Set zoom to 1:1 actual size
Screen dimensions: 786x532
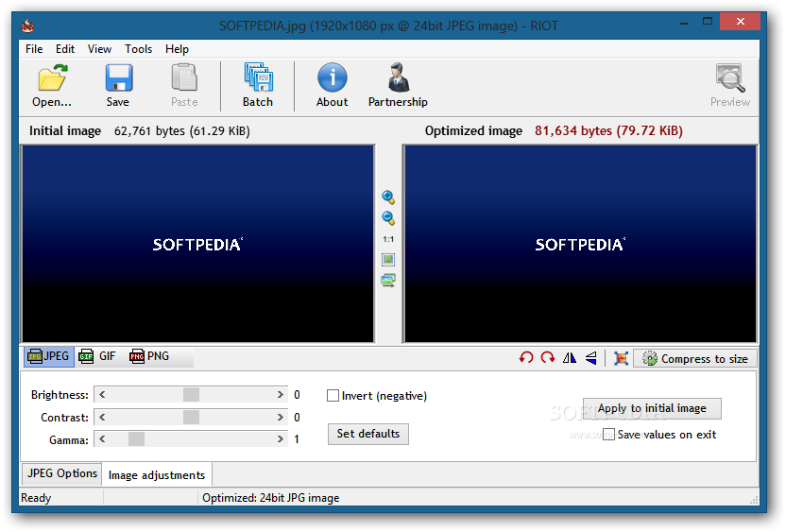click(x=388, y=239)
